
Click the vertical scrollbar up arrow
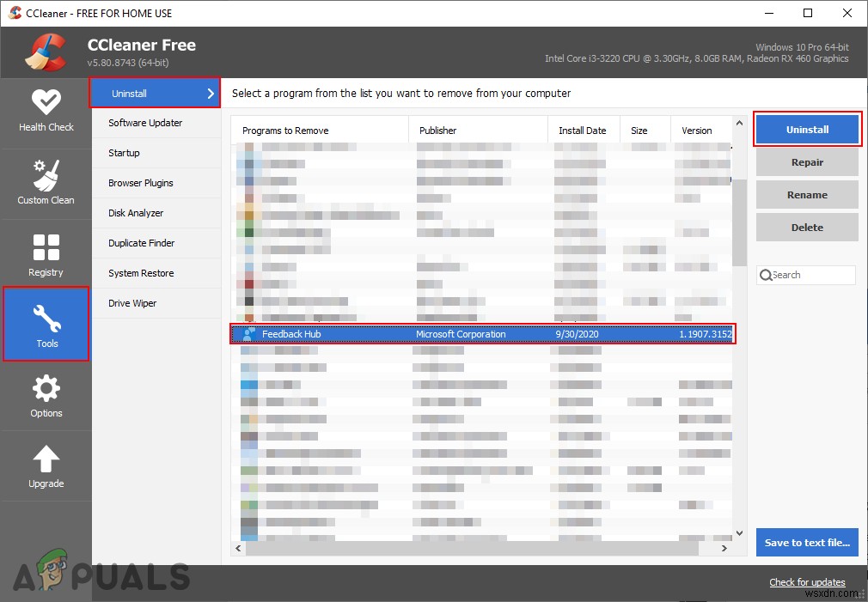740,123
